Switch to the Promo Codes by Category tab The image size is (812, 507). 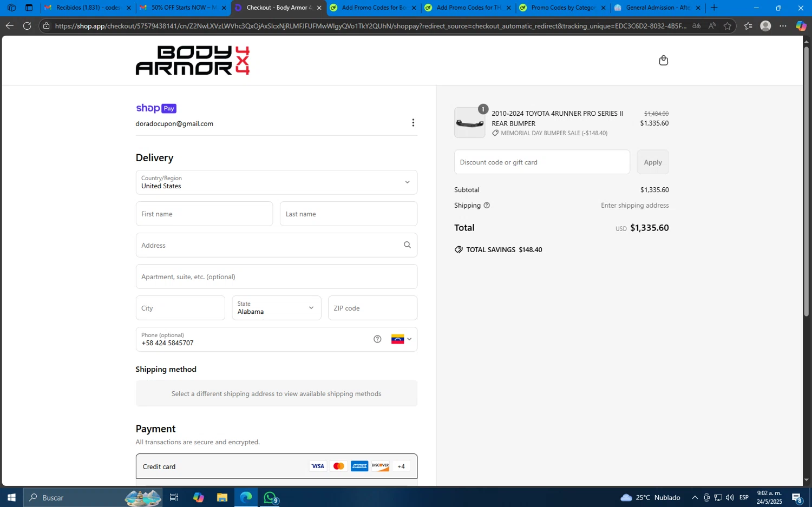click(563, 8)
